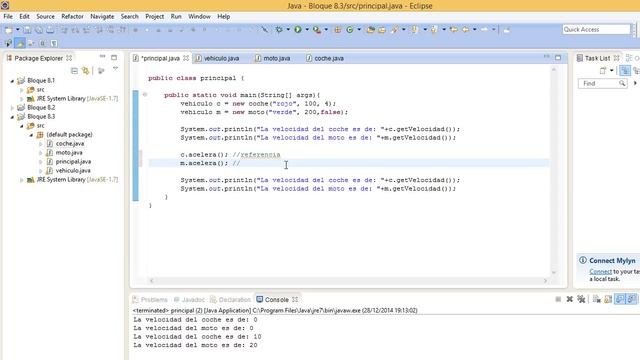This screenshot has height=360, width=640.
Task: Click Clear Console icon
Action: [596, 300]
